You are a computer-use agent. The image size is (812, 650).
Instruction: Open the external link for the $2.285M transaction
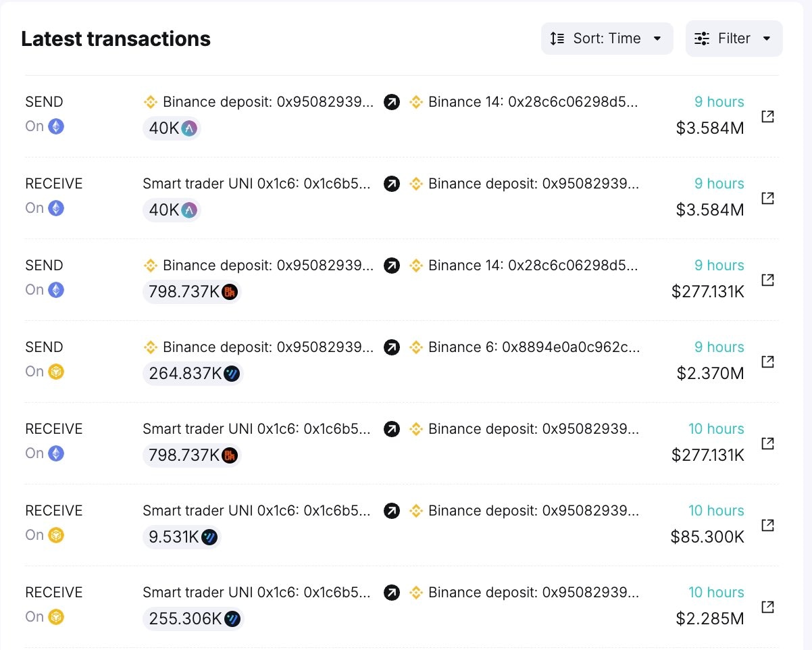click(767, 607)
